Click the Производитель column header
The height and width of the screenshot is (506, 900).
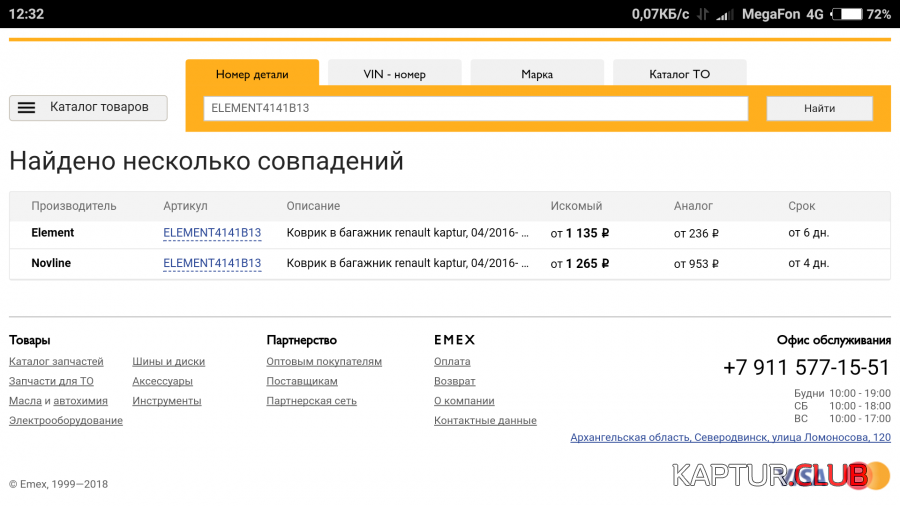(73, 206)
